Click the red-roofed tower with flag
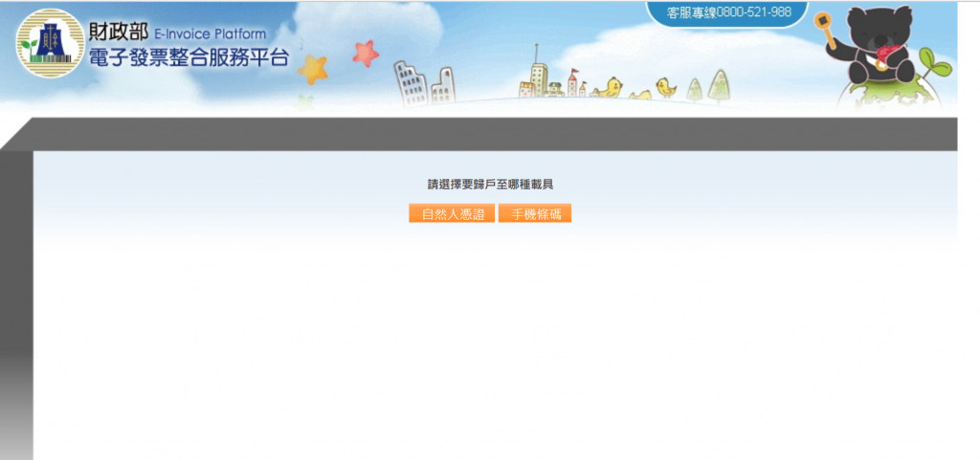Image resolution: width=980 pixels, height=460 pixels. coord(572,83)
